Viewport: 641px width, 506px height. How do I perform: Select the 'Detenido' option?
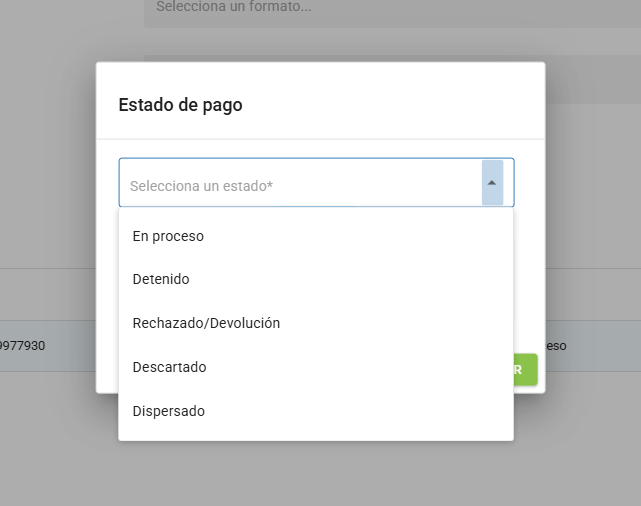pos(161,279)
